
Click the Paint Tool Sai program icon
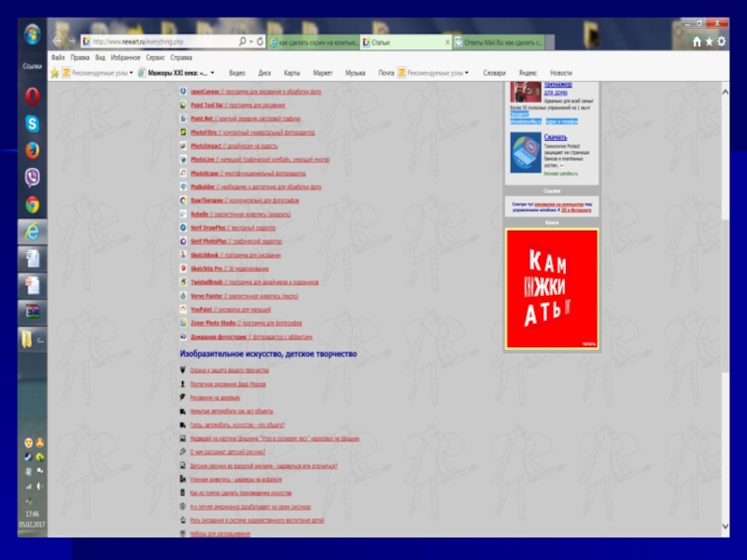[x=183, y=105]
